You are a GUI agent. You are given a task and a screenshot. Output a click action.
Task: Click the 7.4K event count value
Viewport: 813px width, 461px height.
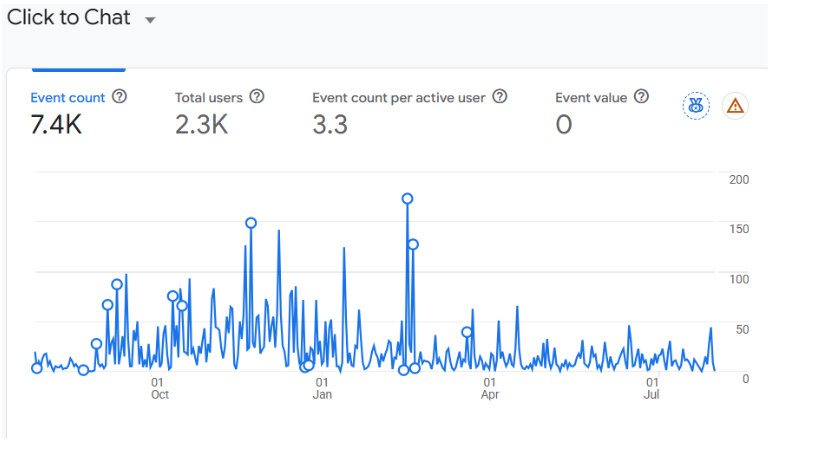(56, 125)
